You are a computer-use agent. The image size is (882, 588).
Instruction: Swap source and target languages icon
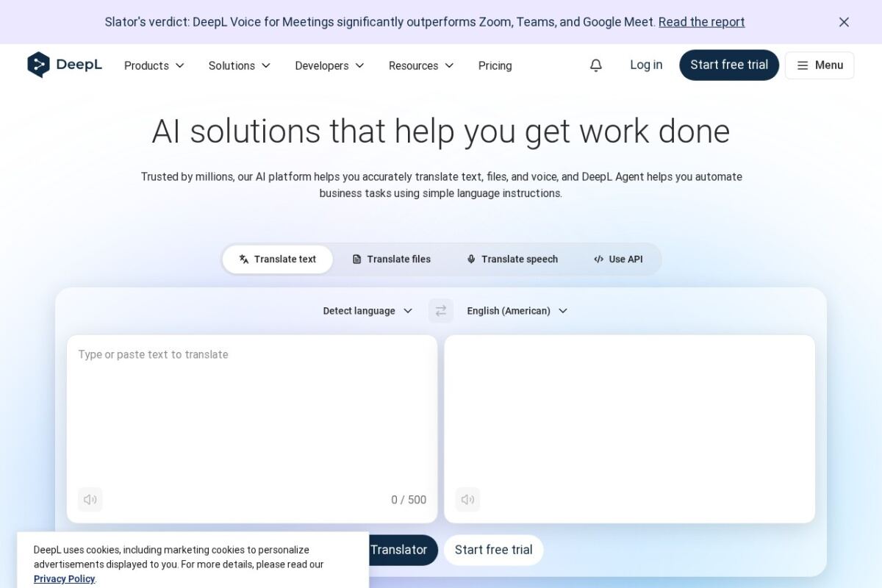click(441, 311)
